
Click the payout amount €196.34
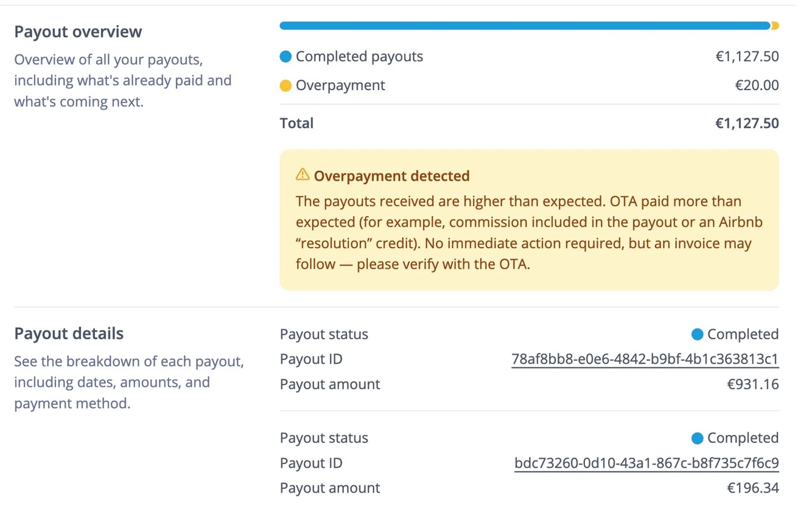pyautogui.click(x=753, y=488)
